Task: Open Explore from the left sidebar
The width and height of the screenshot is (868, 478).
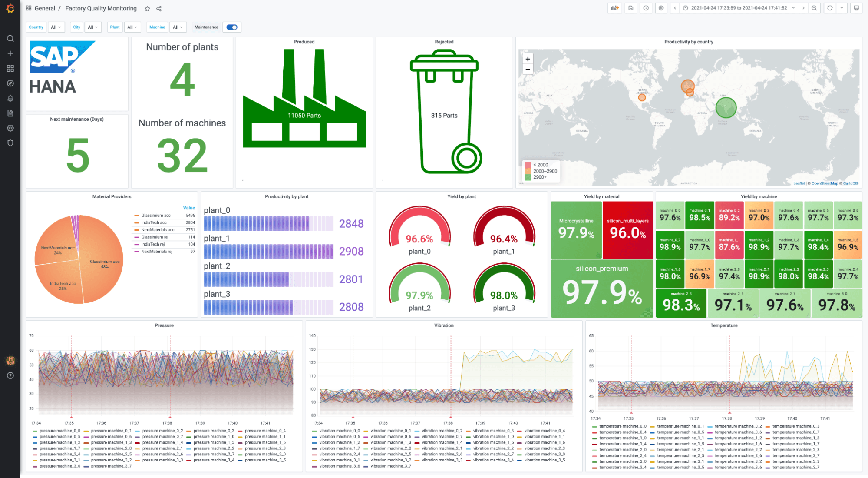Action: click(x=10, y=83)
